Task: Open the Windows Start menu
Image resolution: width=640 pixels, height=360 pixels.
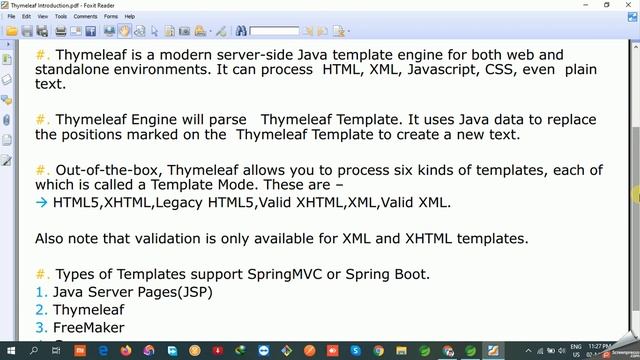Action: pos(11,351)
